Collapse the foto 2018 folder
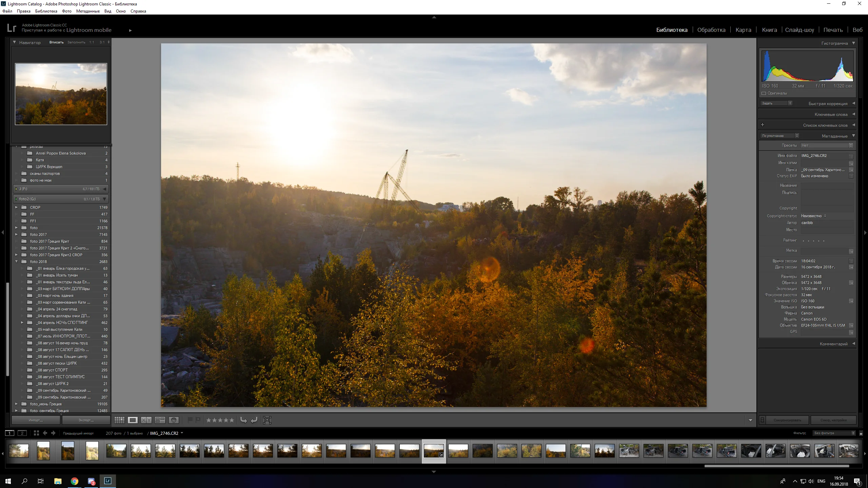This screenshot has width=868, height=488. coord(16,262)
